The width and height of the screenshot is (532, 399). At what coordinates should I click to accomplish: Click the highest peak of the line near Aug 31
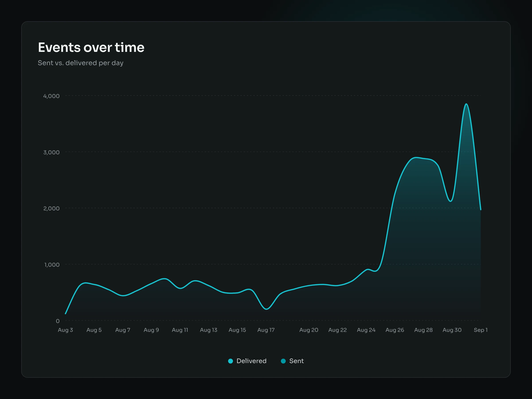pos(466,104)
